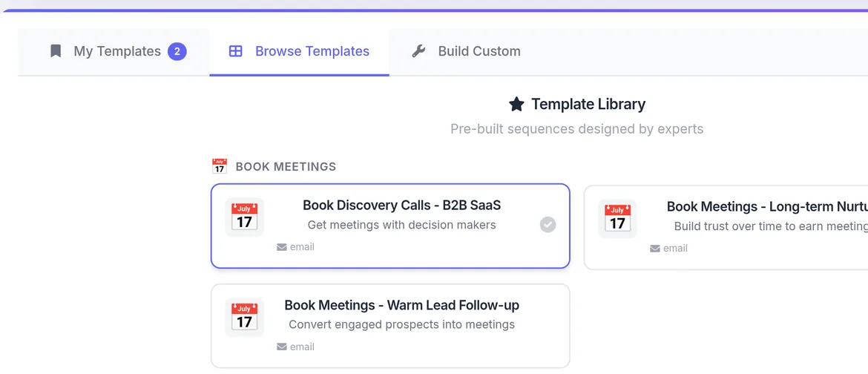Switch to the Browse Templates tab
Screen dimensions: 868x374
[x=312, y=51]
